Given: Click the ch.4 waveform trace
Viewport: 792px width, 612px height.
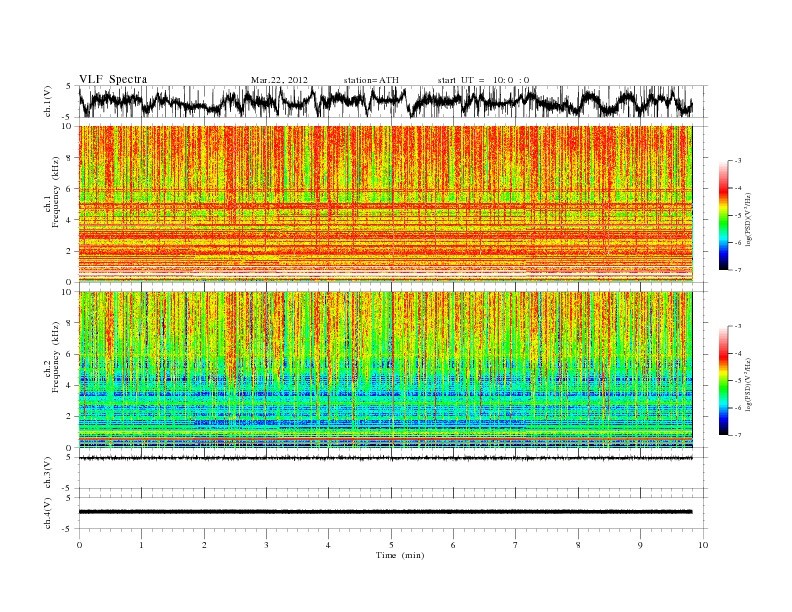Looking at the screenshot, I should (x=385, y=512).
